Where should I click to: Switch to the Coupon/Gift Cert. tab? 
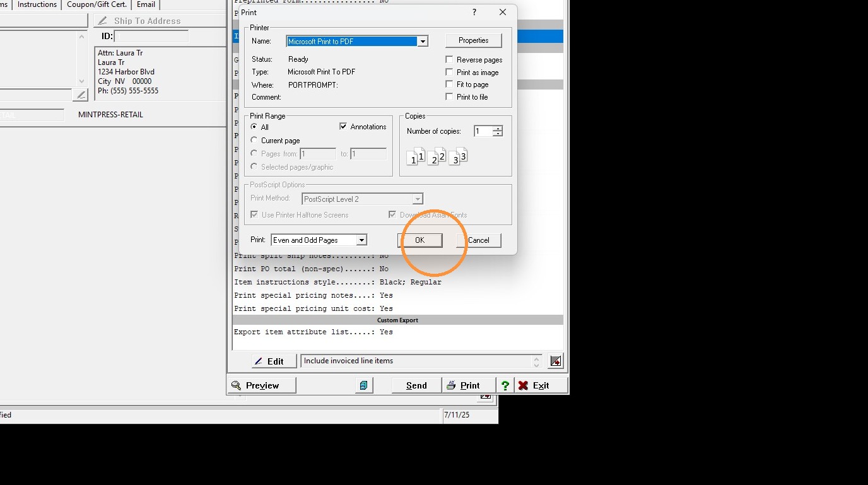click(x=97, y=4)
